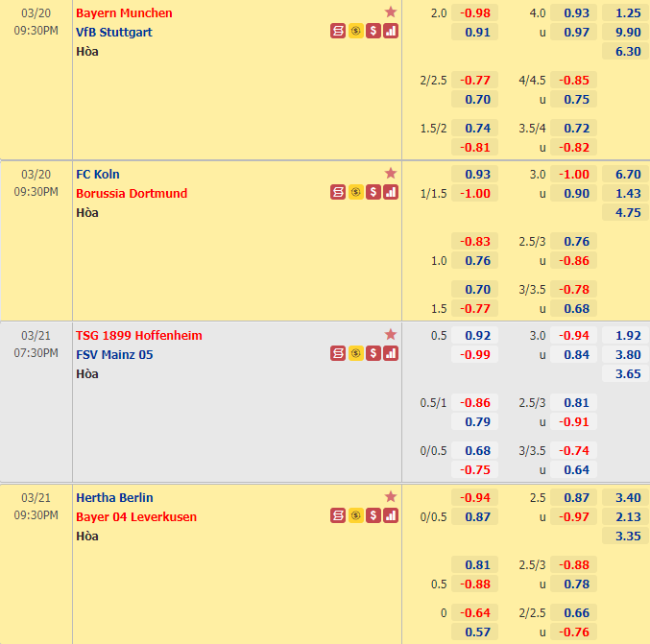Click the red dollar icon in Bayern Munchen match
Image resolution: width=650 pixels, height=644 pixels.
pos(373,31)
